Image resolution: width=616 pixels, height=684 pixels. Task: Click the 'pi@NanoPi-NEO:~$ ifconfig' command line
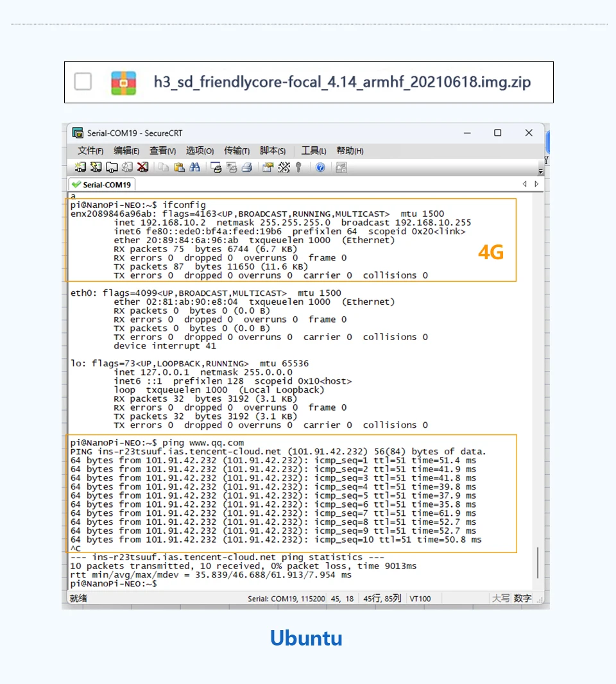coord(138,205)
